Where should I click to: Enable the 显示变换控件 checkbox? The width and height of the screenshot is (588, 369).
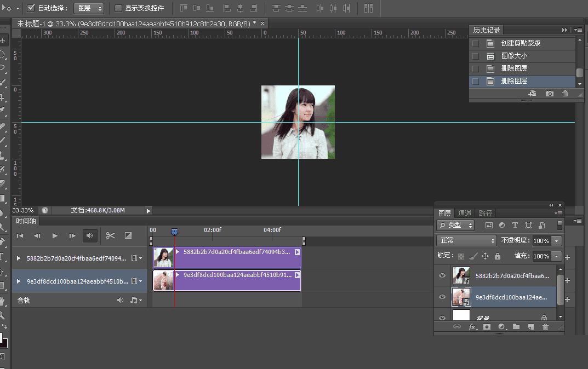click(x=118, y=8)
